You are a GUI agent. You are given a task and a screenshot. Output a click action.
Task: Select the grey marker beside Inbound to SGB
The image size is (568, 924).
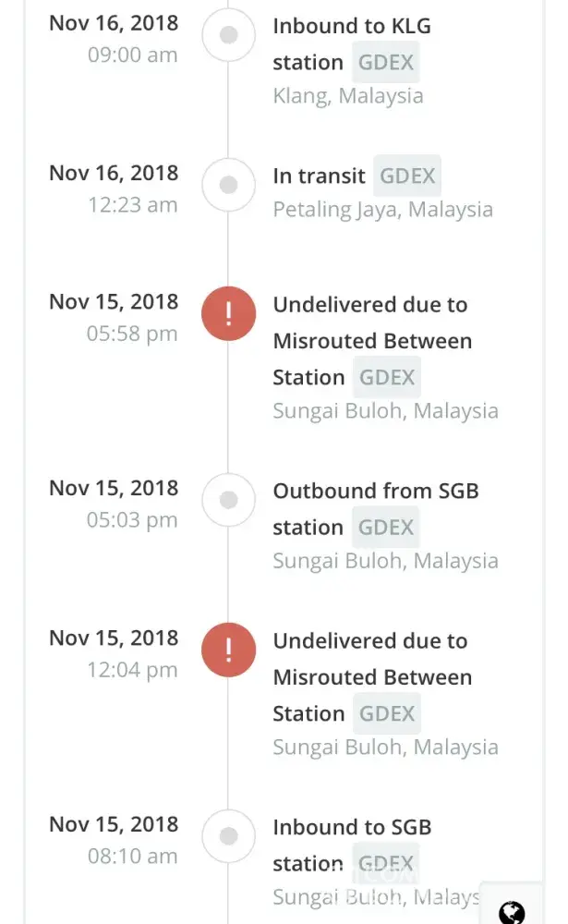point(228,836)
